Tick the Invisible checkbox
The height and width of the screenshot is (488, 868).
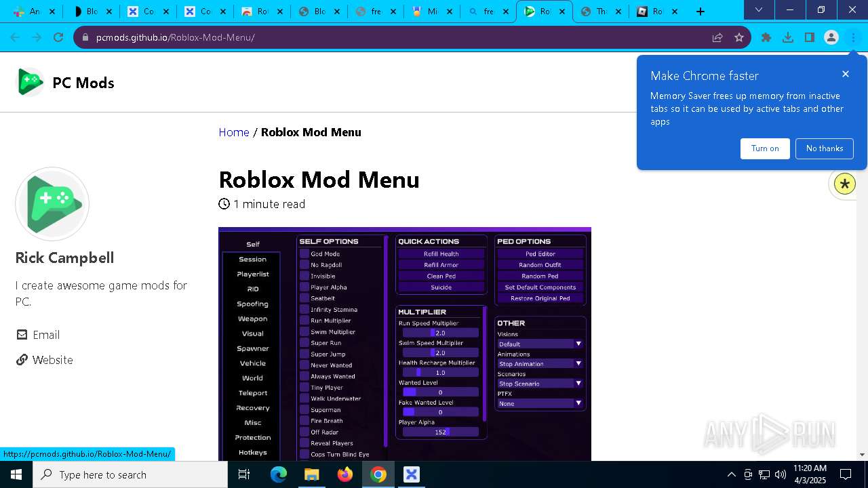[x=304, y=276]
